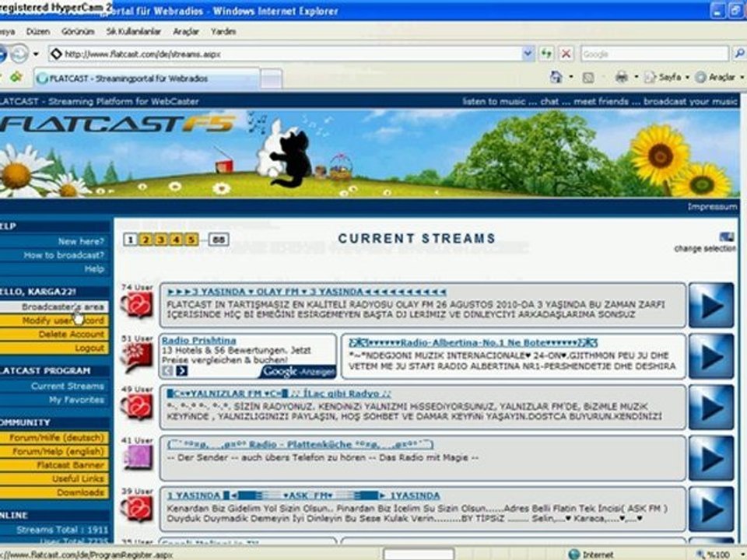
Task: Click the flower icon beside Radio Prishtina
Action: (x=137, y=357)
